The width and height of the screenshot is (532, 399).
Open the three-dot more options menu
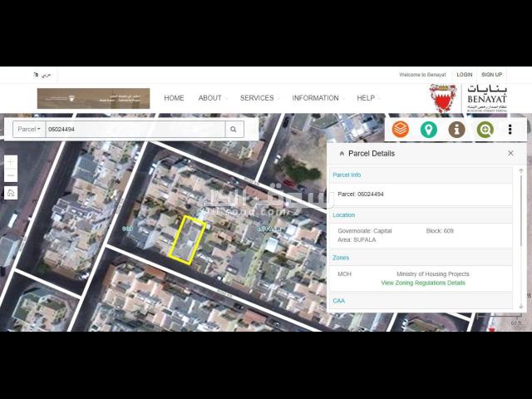pyautogui.click(x=510, y=130)
